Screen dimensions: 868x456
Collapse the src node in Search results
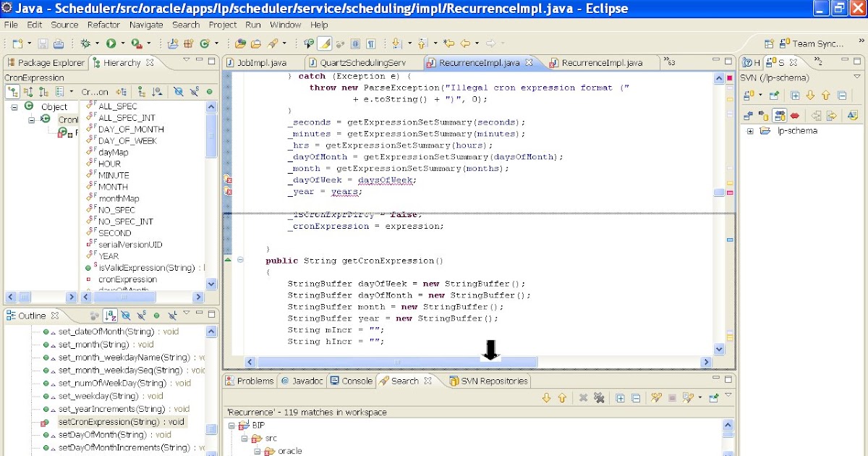point(244,439)
